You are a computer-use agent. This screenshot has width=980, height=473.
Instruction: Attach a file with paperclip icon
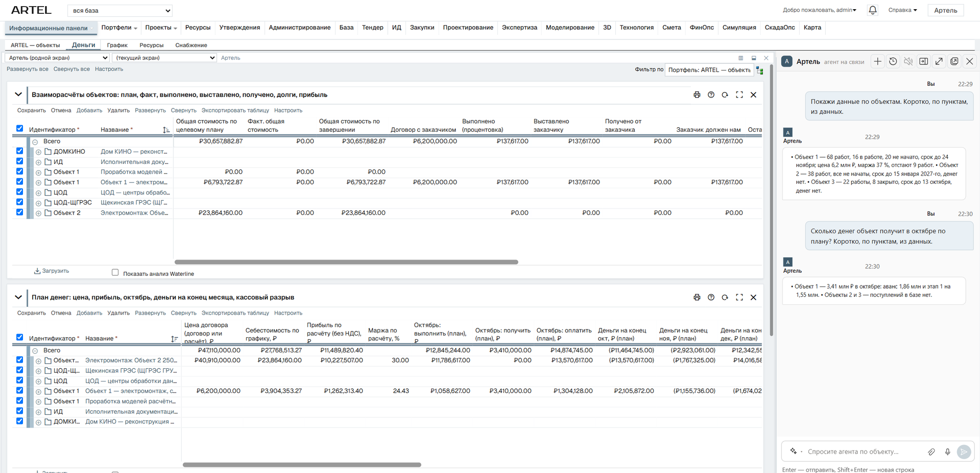(x=931, y=452)
